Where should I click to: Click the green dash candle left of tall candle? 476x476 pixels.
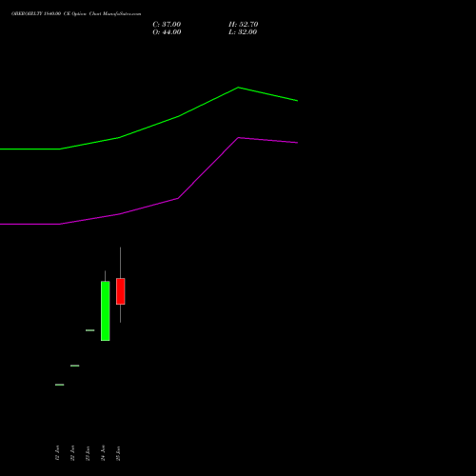point(90,330)
